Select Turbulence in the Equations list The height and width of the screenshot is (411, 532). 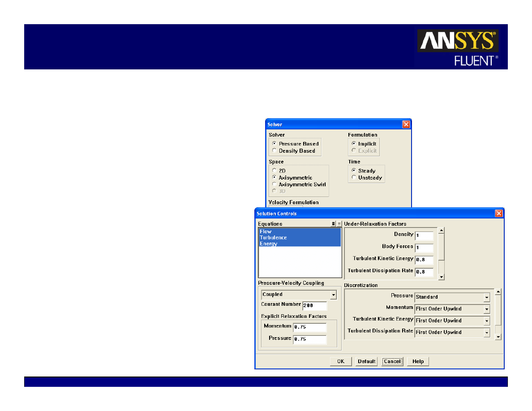273,238
